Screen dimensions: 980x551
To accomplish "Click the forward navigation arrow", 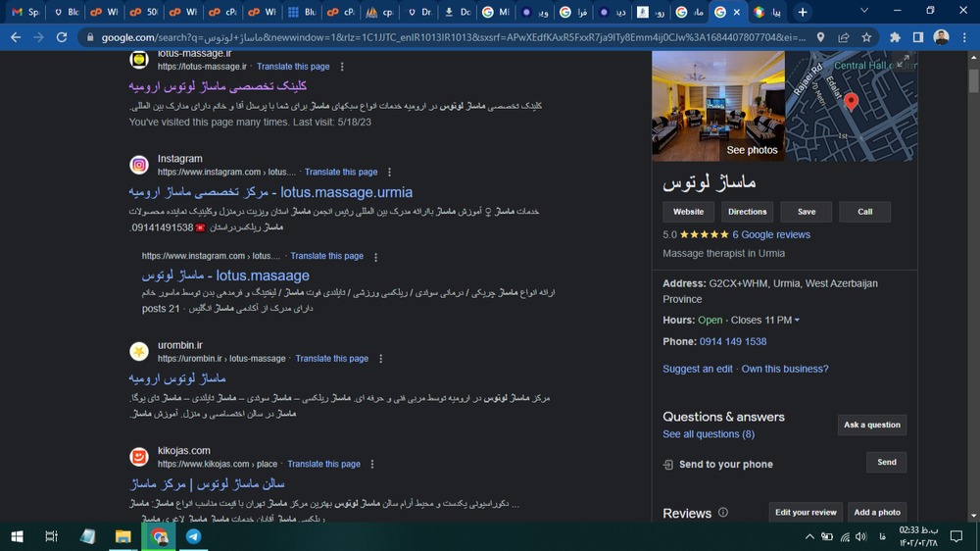I will [39, 37].
